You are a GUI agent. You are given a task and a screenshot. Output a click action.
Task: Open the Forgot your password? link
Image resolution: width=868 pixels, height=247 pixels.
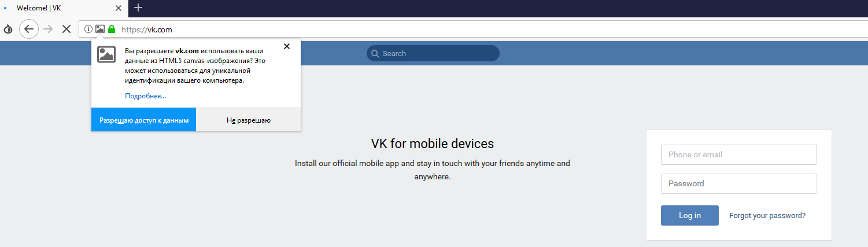[767, 215]
